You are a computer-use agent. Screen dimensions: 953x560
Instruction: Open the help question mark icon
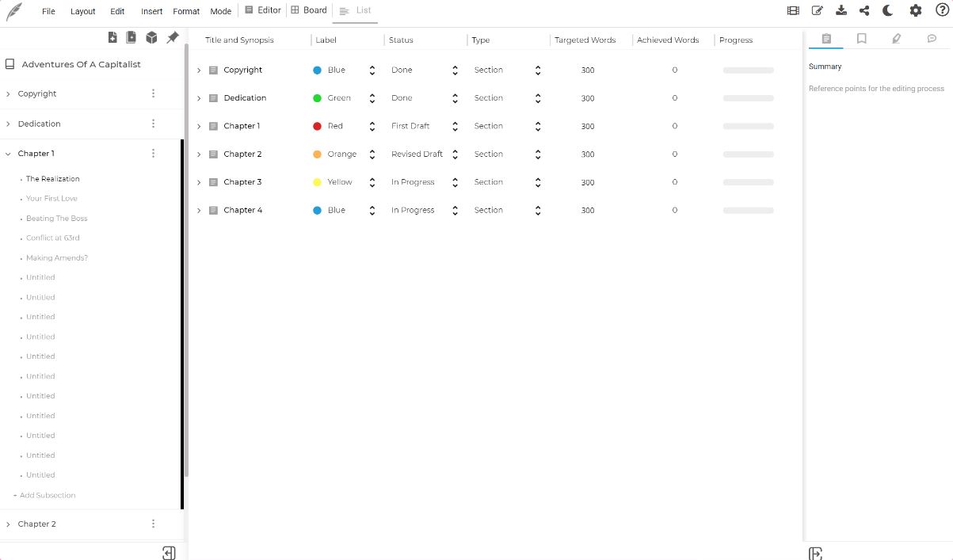coord(943,10)
